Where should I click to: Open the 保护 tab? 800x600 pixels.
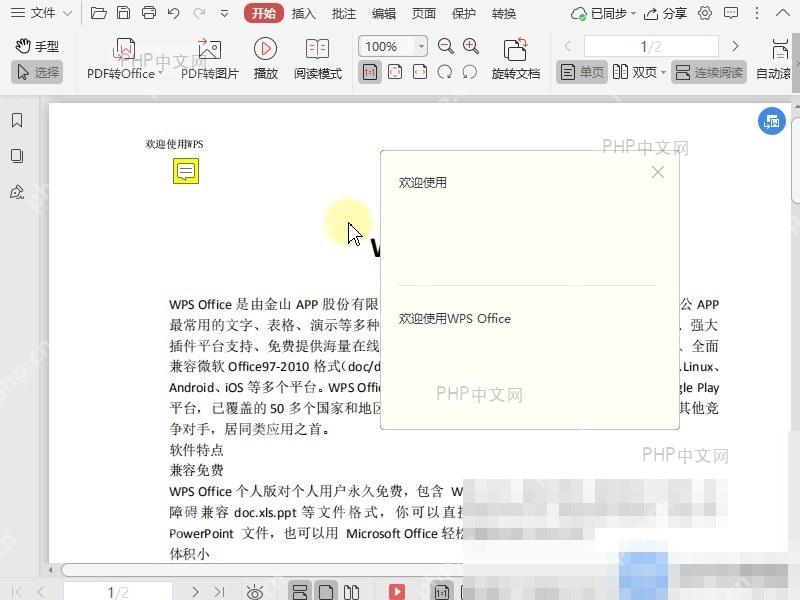click(x=464, y=14)
